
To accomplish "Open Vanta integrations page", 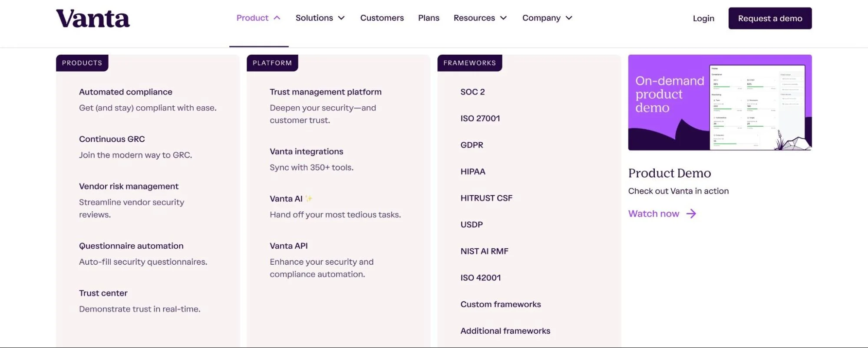I will pyautogui.click(x=307, y=151).
